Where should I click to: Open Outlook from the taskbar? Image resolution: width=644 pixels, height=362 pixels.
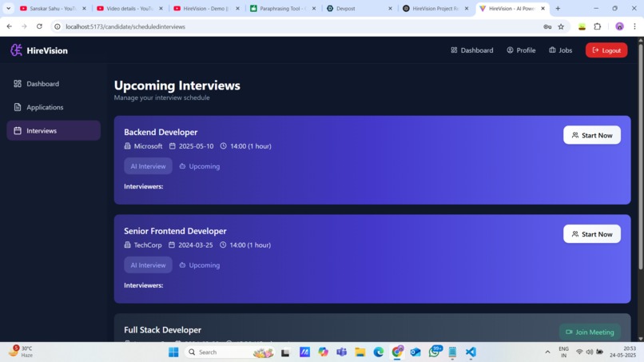(415, 352)
